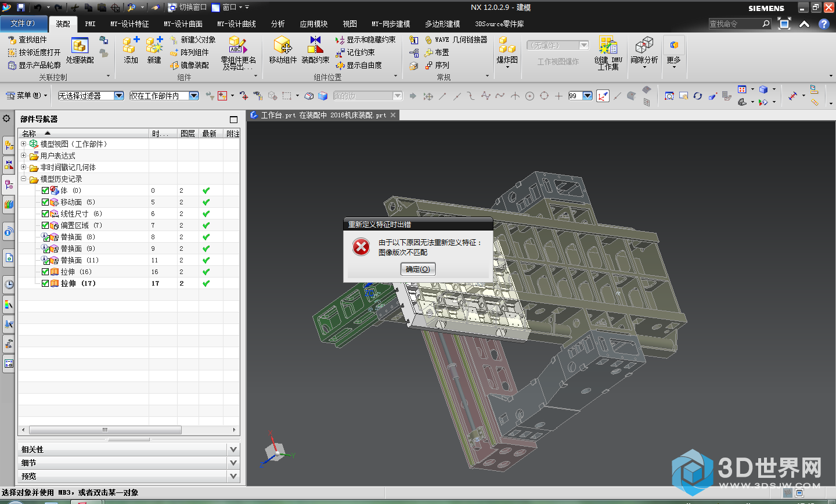Toggle checkbox for 偏置区域 (7) feature
The image size is (836, 504).
tap(45, 225)
